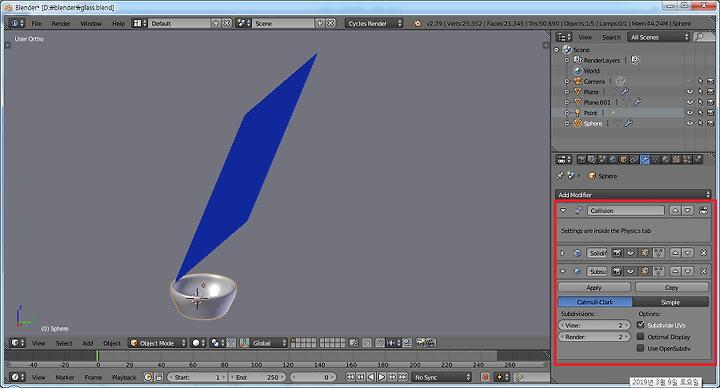Viewport: 720px width, 388px height.
Task: Play animation in reverse in timeline
Action: pos(371,377)
